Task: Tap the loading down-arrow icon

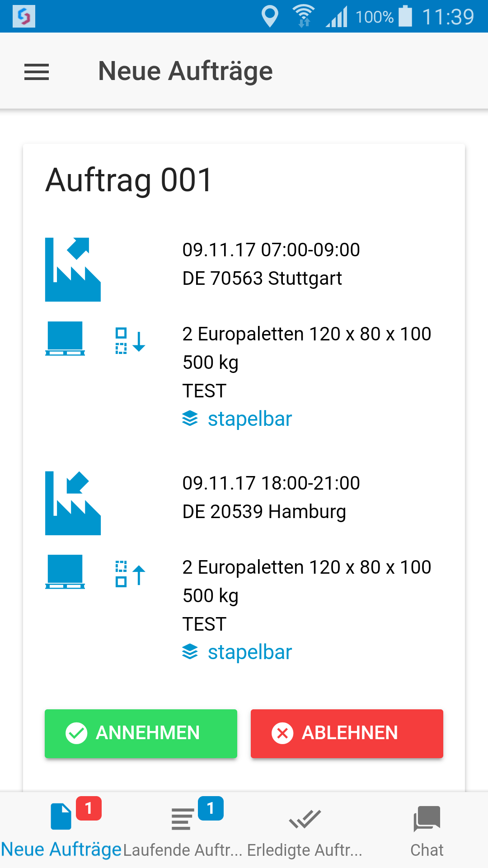Action: pos(130,340)
